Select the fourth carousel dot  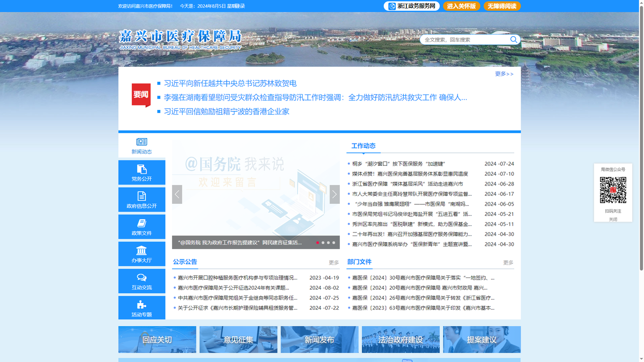pos(334,243)
